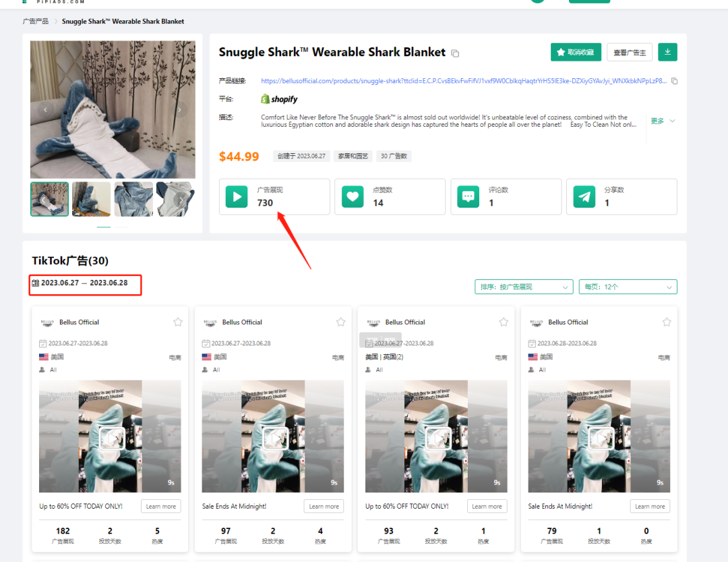728x562 pixels.
Task: Click the $44.99 price
Action: pyautogui.click(x=239, y=157)
